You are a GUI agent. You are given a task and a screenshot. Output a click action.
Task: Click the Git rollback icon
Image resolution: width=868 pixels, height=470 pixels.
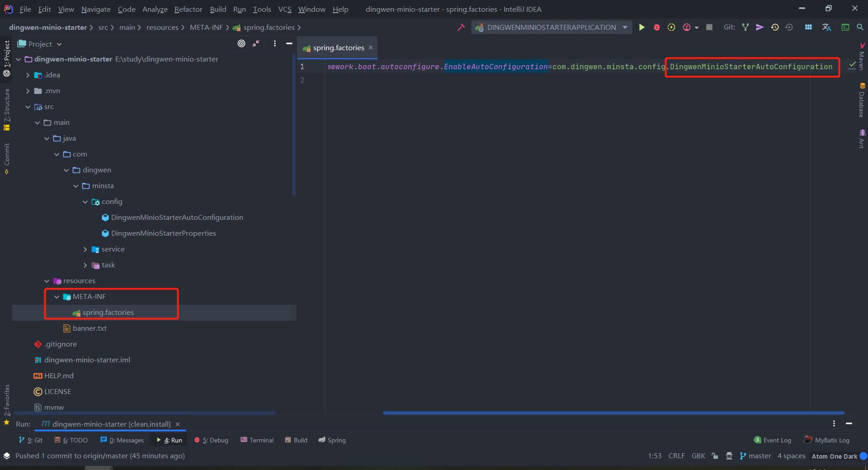click(x=789, y=28)
